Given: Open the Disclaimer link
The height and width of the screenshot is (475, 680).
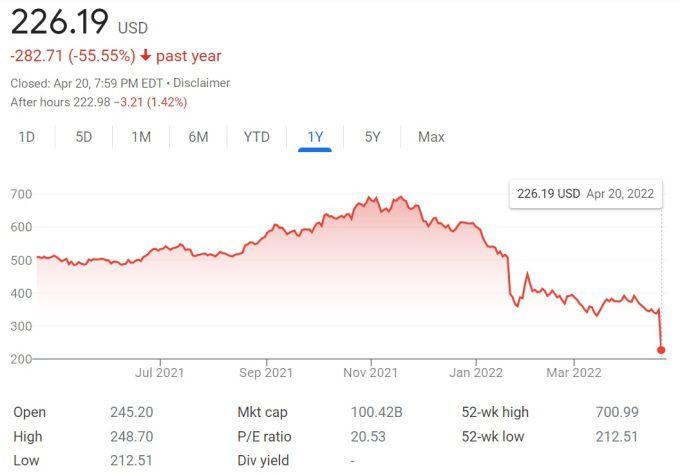Looking at the screenshot, I should coord(202,83).
